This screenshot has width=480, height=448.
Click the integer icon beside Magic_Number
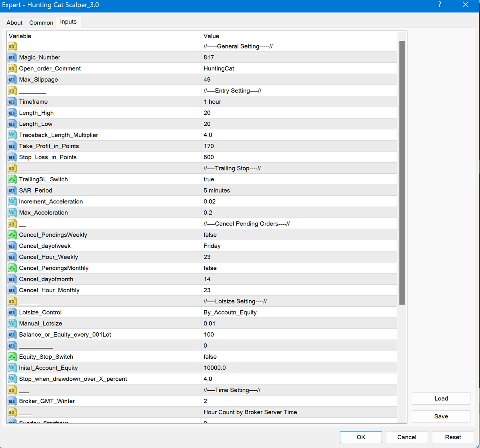12,57
